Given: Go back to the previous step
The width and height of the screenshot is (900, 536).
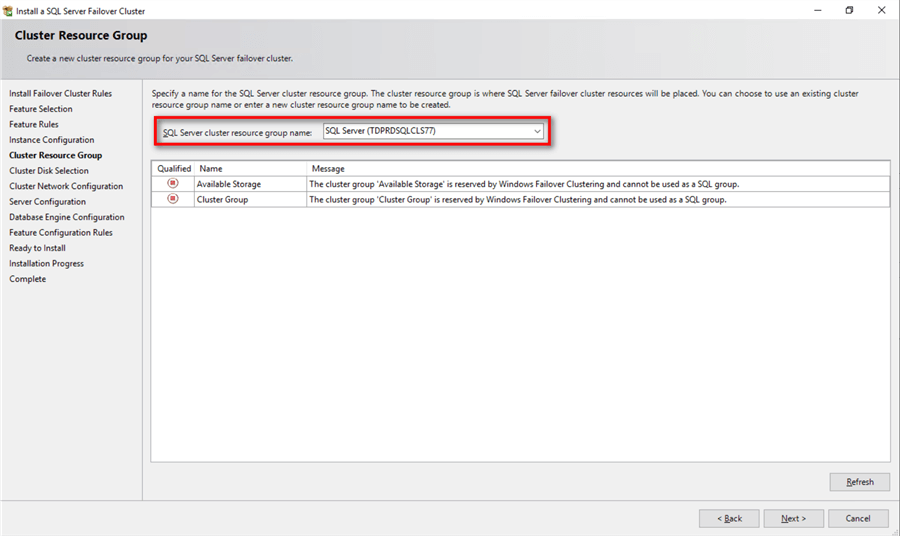Looking at the screenshot, I should [x=729, y=518].
